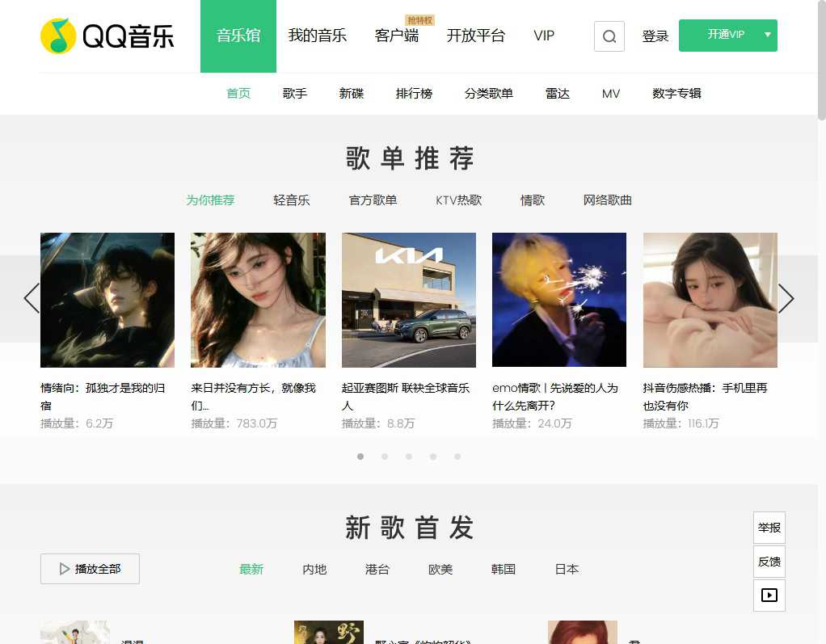Click the right carousel arrow
The height and width of the screenshot is (644, 826).
[x=786, y=298]
